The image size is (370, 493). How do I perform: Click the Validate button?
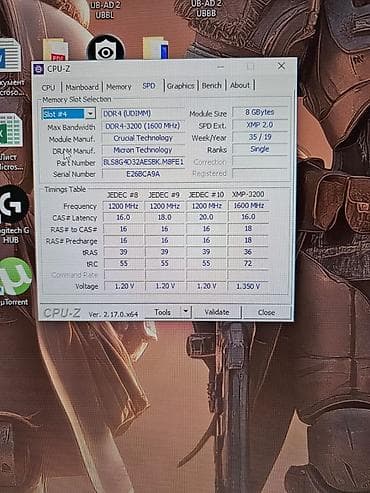coord(217,312)
